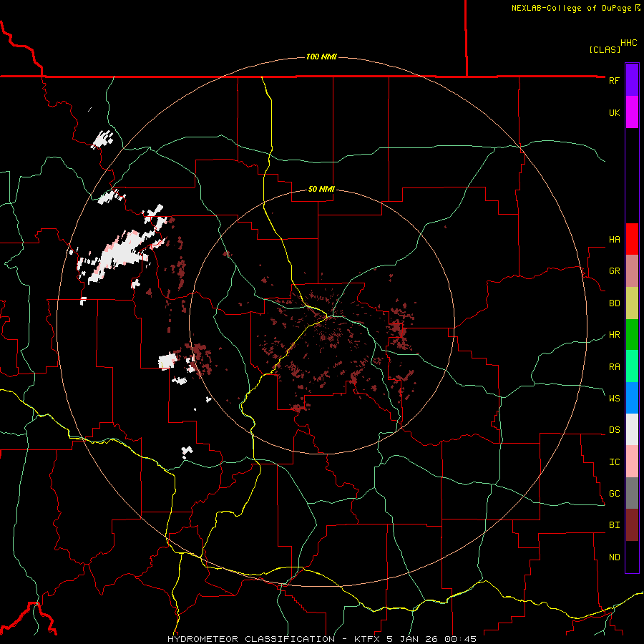
Task: Click the HA red legend swatch
Action: [x=632, y=239]
